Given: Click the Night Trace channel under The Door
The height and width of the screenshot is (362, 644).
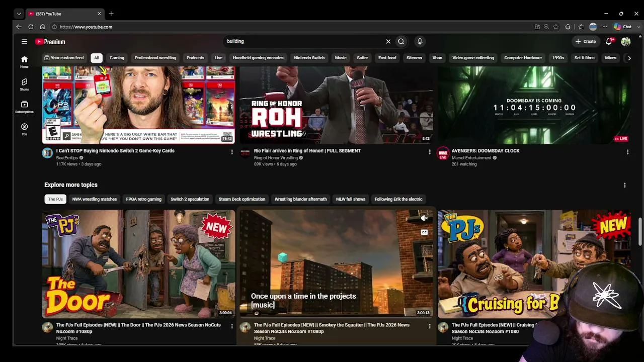Looking at the screenshot, I should pos(67,338).
